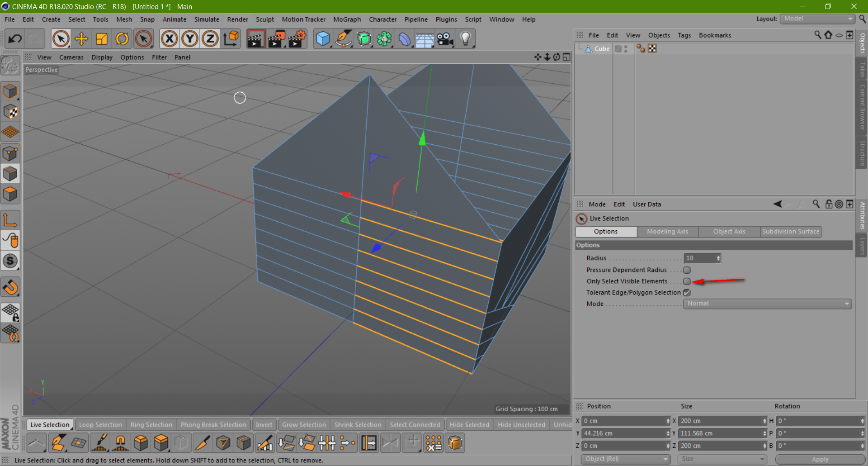
Task: Select the Cube object in Object Manager
Action: pyautogui.click(x=602, y=49)
